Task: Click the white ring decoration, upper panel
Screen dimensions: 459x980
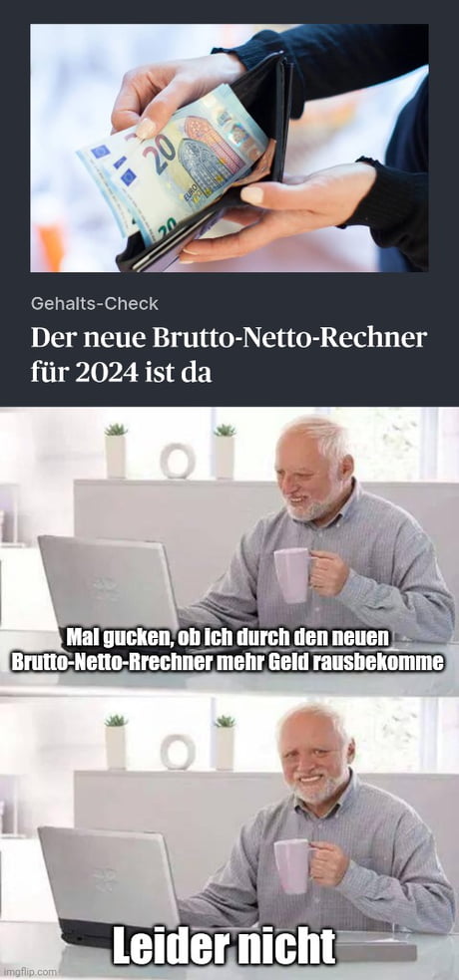Action: point(178,461)
